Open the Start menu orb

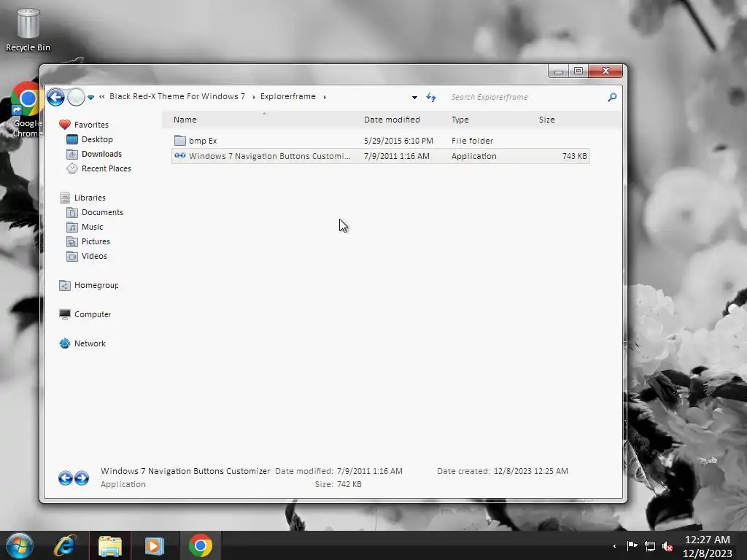[x=19, y=545]
